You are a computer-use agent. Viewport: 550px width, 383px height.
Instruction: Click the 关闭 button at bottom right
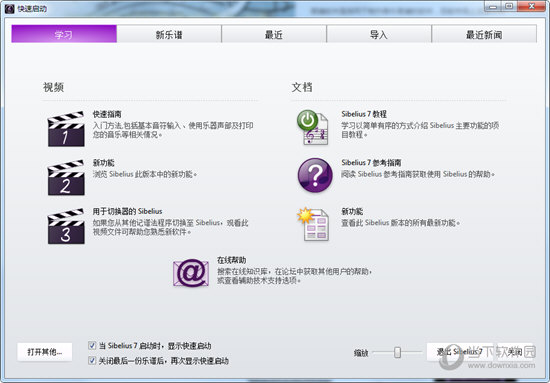point(515,352)
